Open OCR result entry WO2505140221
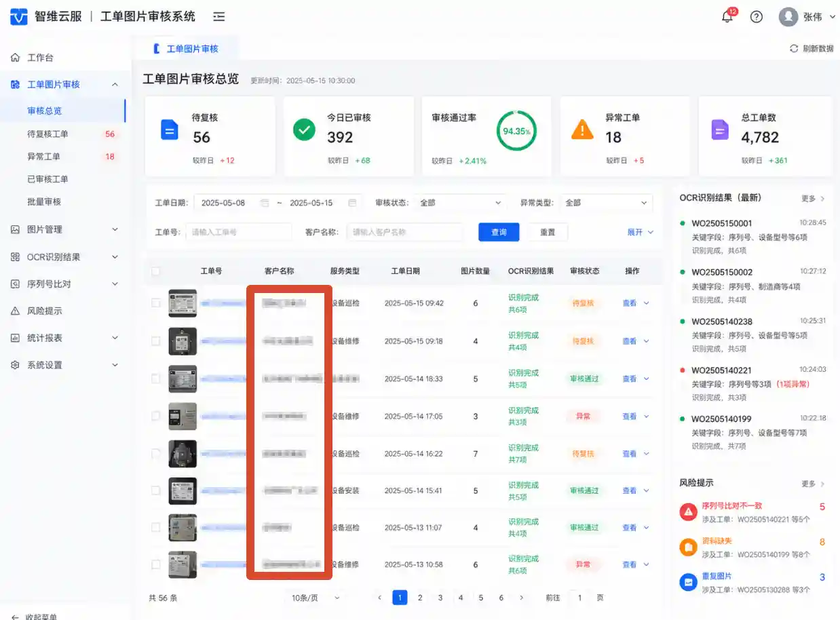Viewport: 840px width, 620px height. [752, 384]
